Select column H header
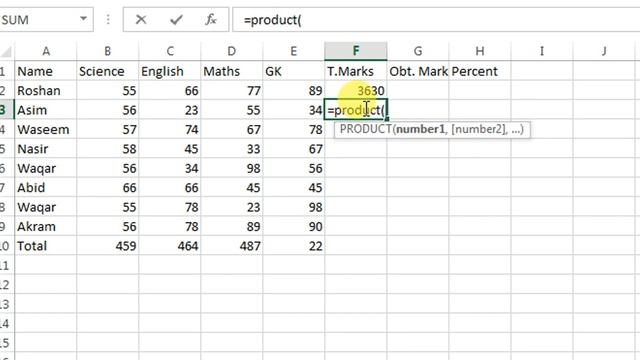640x360 pixels. [x=480, y=51]
